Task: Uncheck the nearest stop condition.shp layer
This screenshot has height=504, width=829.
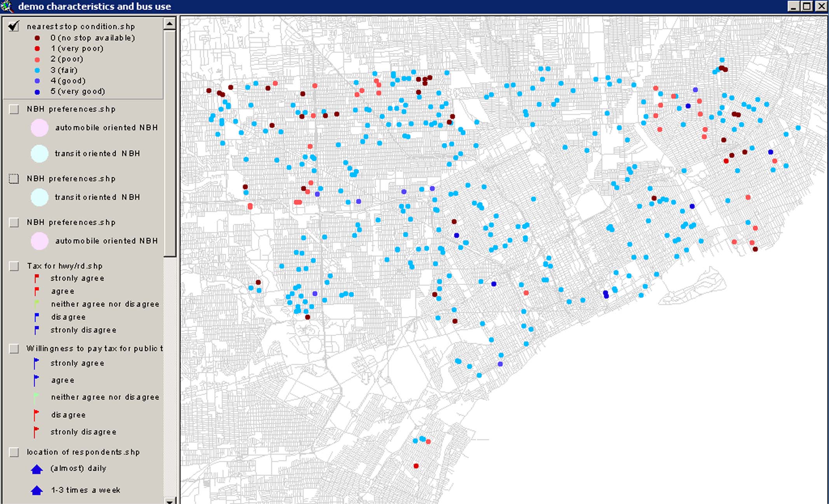Action: pos(14,26)
